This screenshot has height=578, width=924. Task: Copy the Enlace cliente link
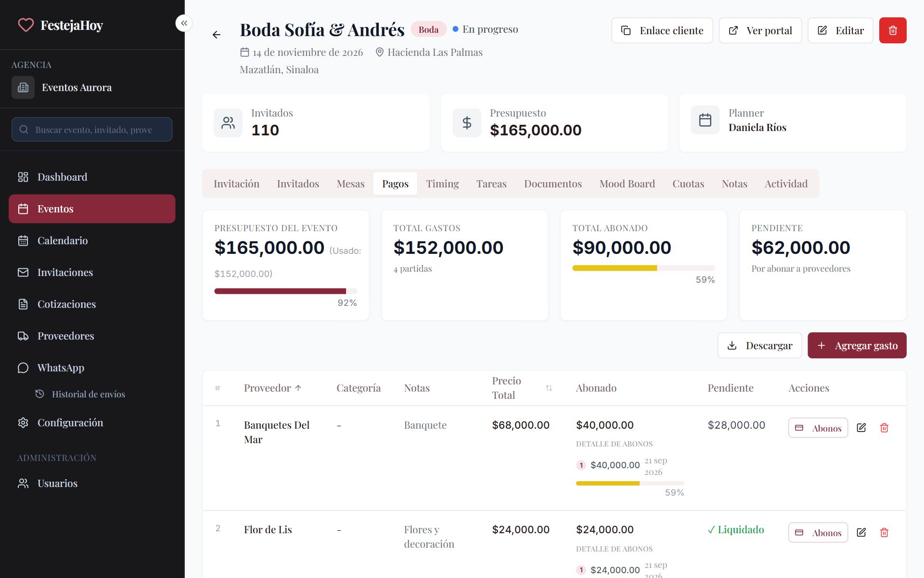pyautogui.click(x=662, y=30)
